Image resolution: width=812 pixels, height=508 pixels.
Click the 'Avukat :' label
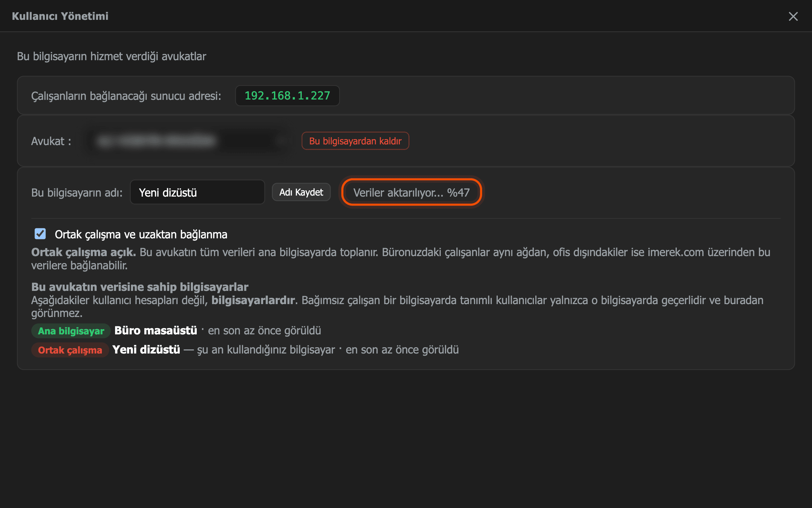(x=51, y=141)
